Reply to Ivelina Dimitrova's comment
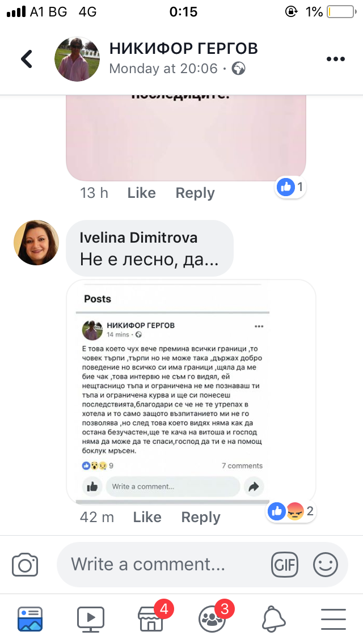Image resolution: width=363 pixels, height=644 pixels. click(x=201, y=517)
